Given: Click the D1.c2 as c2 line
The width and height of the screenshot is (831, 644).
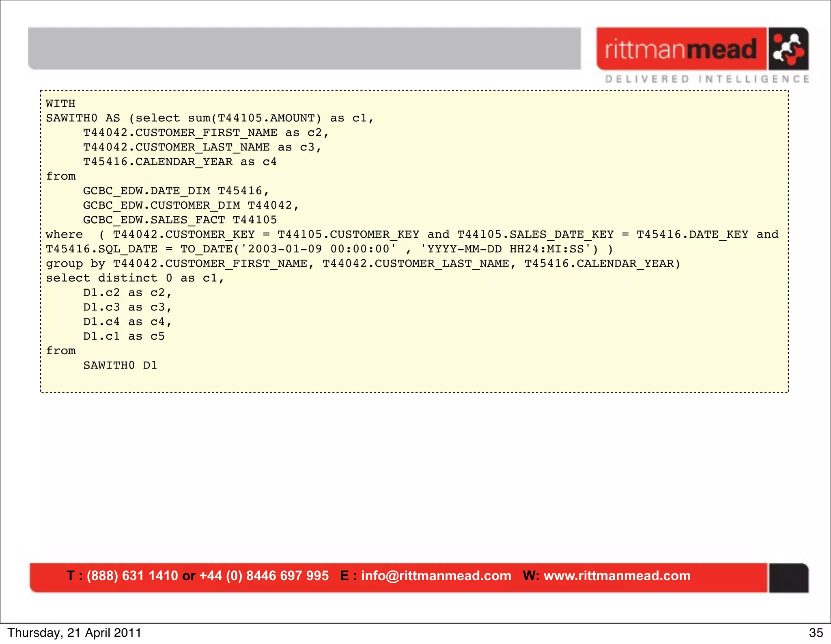Looking at the screenshot, I should (127, 293).
